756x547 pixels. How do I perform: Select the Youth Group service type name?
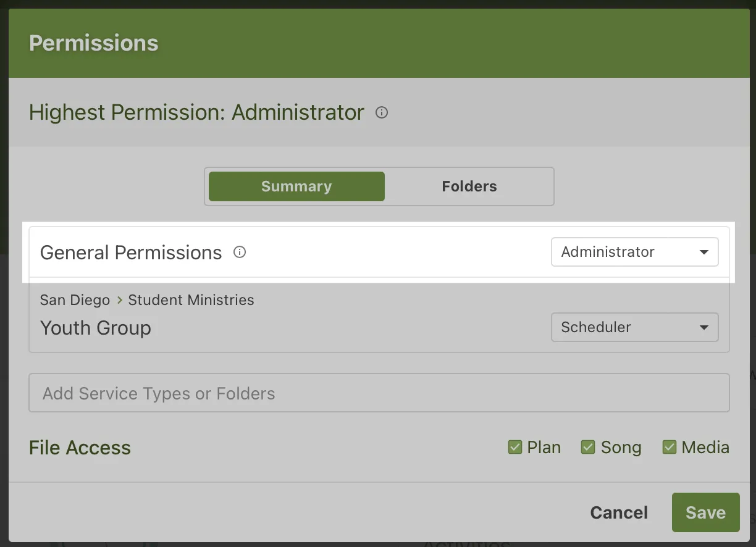coord(96,328)
